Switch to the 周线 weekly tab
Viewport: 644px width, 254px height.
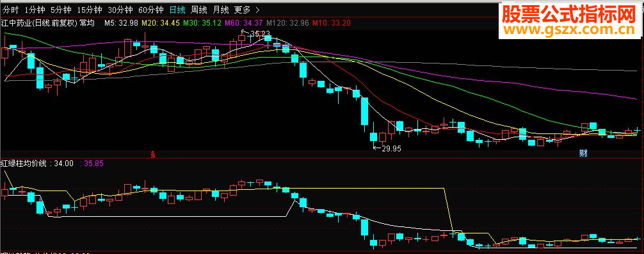199,10
